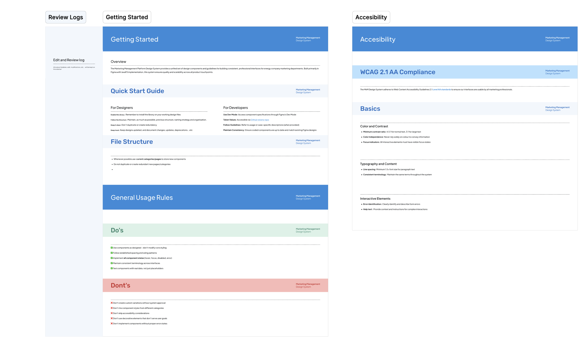This screenshot has height=364, width=588.
Task: Click red X beside 'Don't skip accessibility considerations'
Action: click(x=112, y=313)
